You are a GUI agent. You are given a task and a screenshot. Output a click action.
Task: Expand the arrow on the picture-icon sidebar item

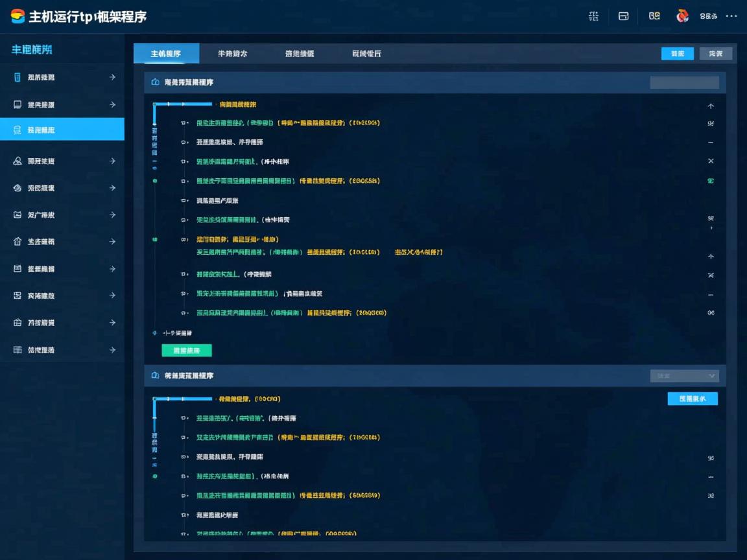112,215
